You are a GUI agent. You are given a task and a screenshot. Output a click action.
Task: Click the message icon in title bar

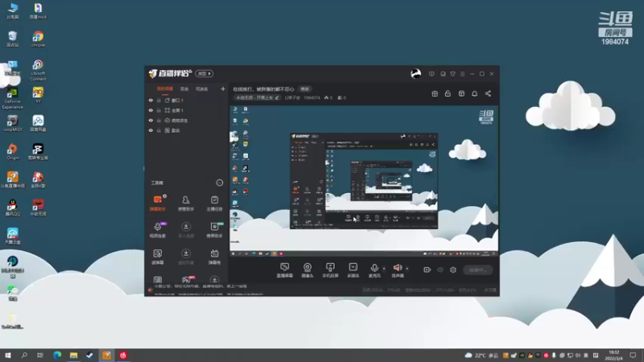(431, 74)
